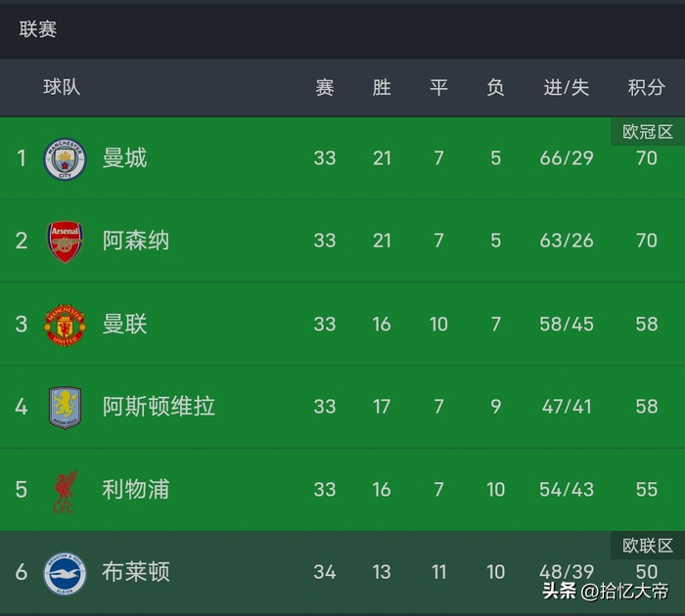Select the 球队 column header
The height and width of the screenshot is (616, 685).
point(62,87)
